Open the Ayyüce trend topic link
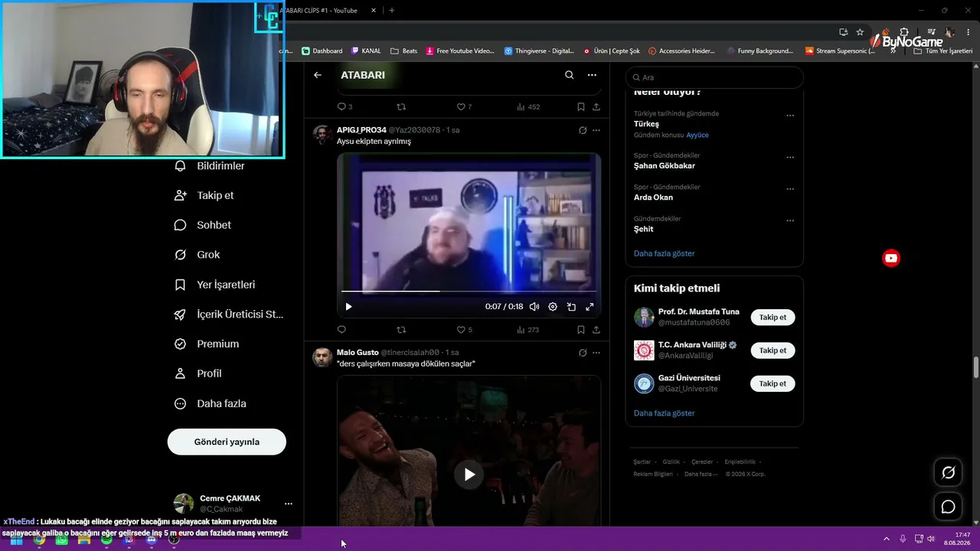This screenshot has height=551, width=980. tap(697, 135)
